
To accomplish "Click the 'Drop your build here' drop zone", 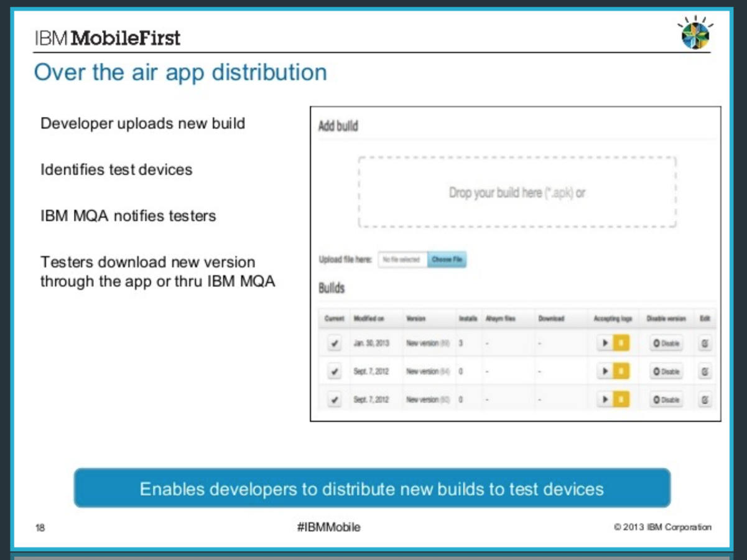I will pos(517,192).
